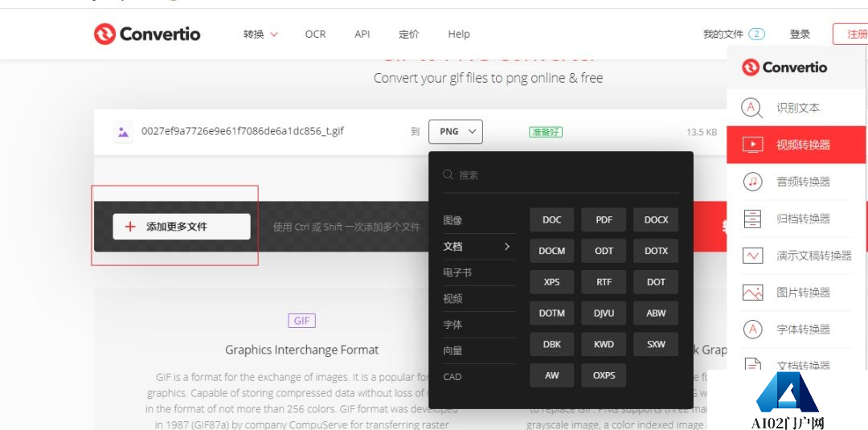Viewport: 868px width, 430px height.
Task: Select 字体转换器 in side panel
Action: point(797,330)
